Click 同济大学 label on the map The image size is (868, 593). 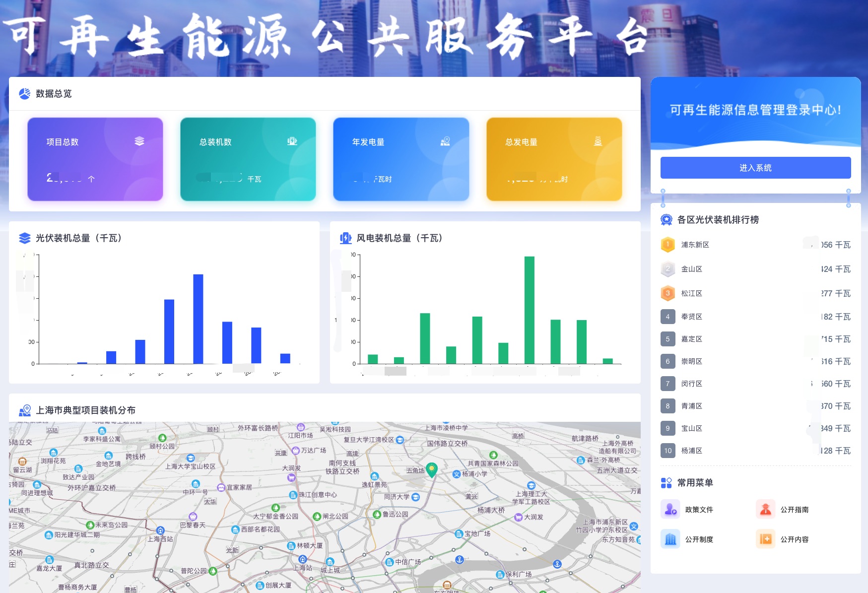coord(397,497)
